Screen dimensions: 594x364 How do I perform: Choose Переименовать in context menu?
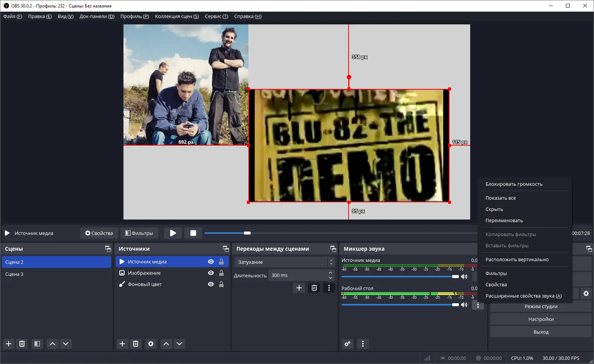[x=525, y=220]
